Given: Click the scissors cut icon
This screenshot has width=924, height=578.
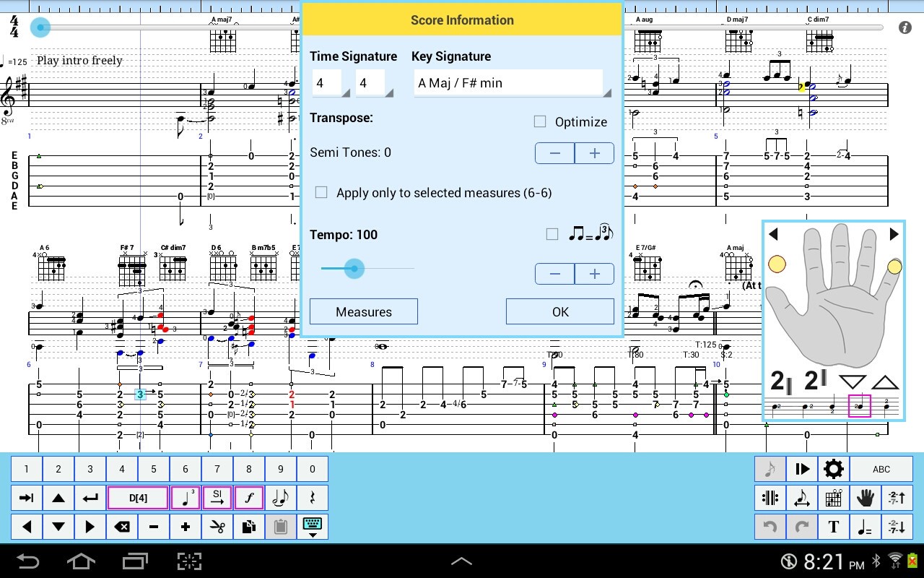Looking at the screenshot, I should click(x=217, y=527).
